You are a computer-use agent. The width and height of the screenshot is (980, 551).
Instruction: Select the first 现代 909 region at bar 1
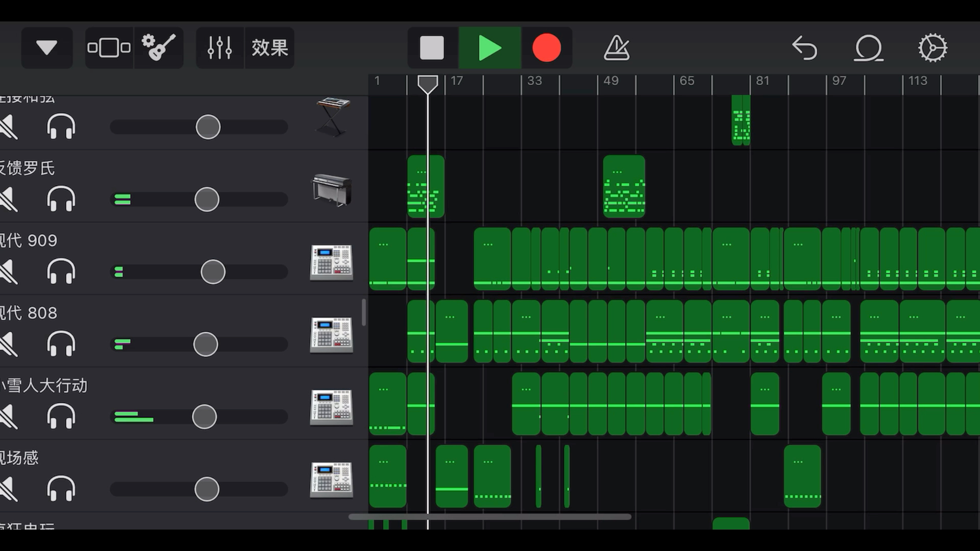(x=387, y=259)
